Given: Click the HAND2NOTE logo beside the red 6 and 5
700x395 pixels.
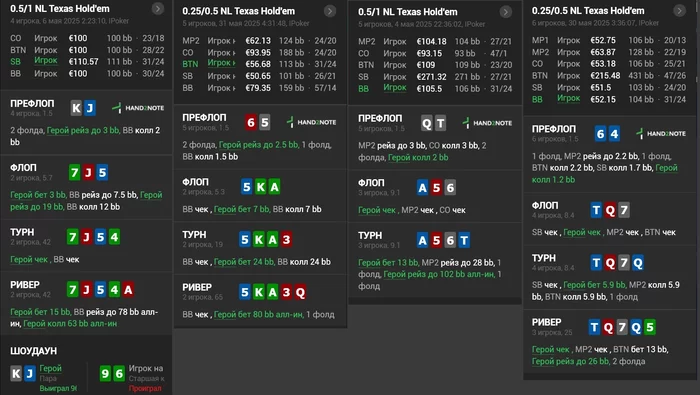Looking at the screenshot, I should [x=311, y=122].
